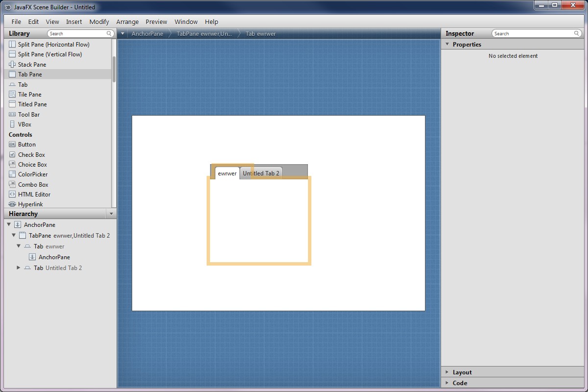Open the Hierarchy panel options dropdown
The width and height of the screenshot is (588, 392).
coord(111,214)
